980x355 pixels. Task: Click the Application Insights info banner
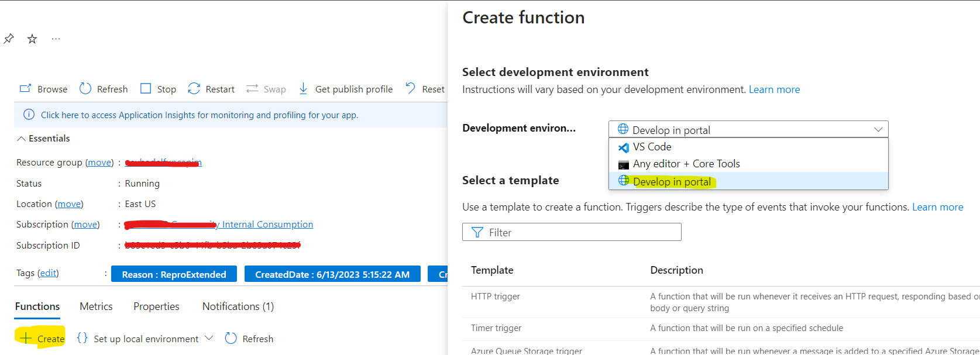pos(199,115)
